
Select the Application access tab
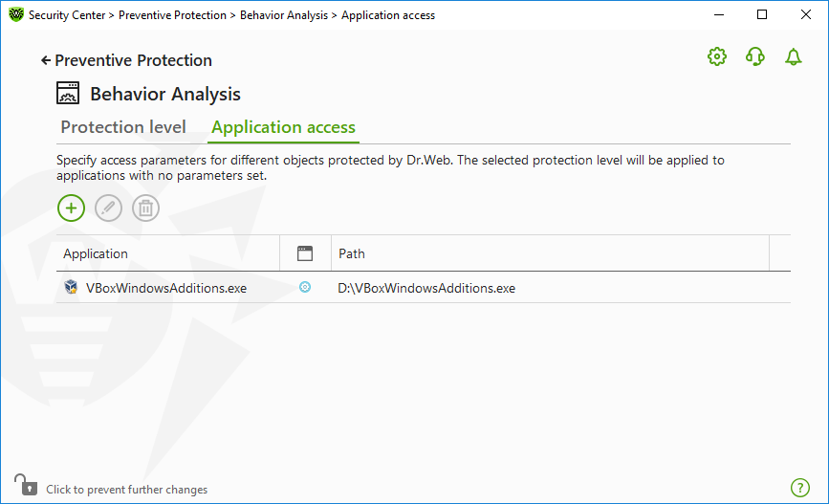[x=283, y=127]
